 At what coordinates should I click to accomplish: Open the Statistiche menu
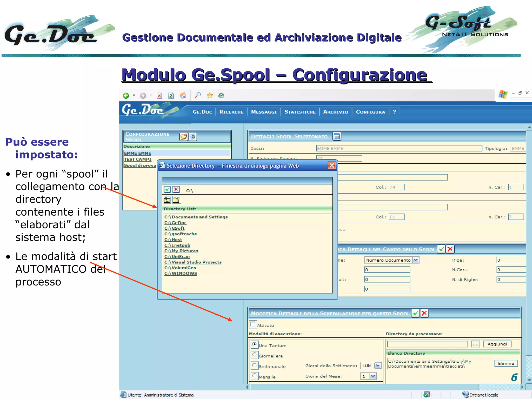300,112
